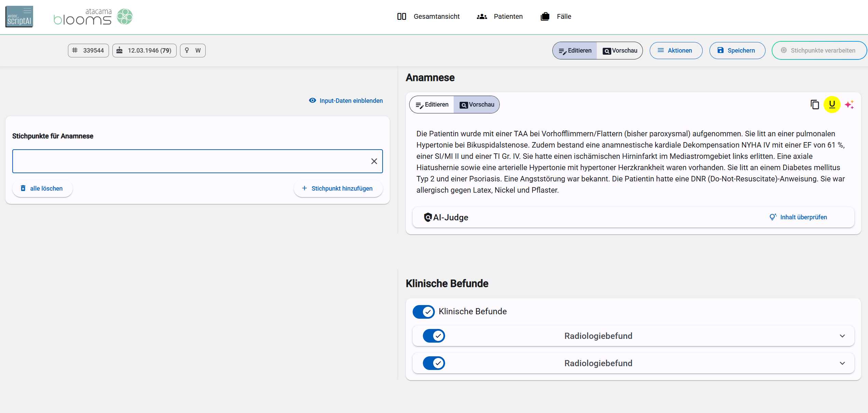Click the avidoc scriptAI logo

pos(19,16)
